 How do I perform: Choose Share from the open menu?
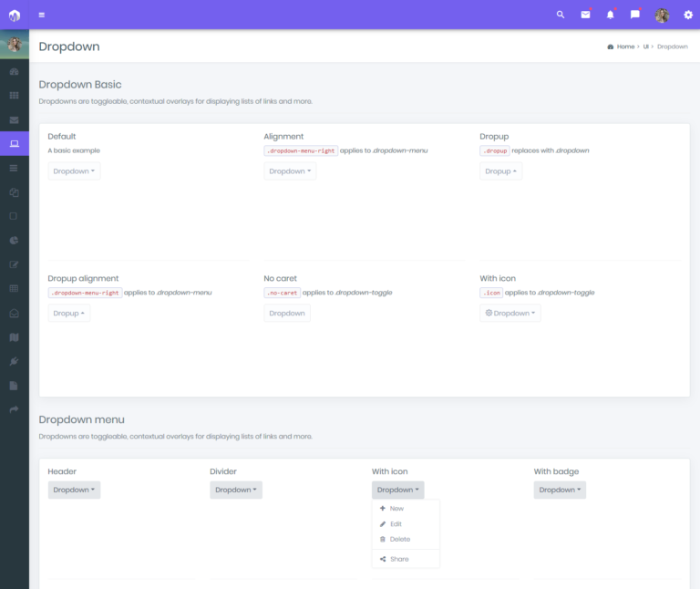(406, 559)
